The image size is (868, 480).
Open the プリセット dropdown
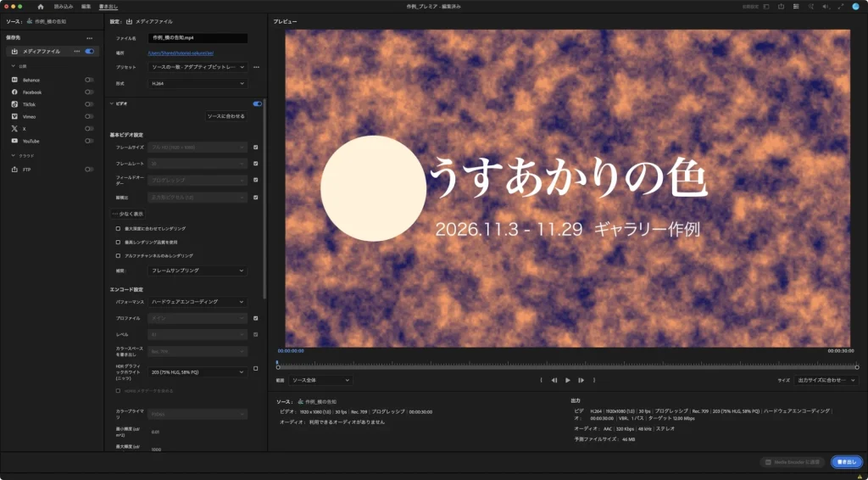click(x=198, y=67)
